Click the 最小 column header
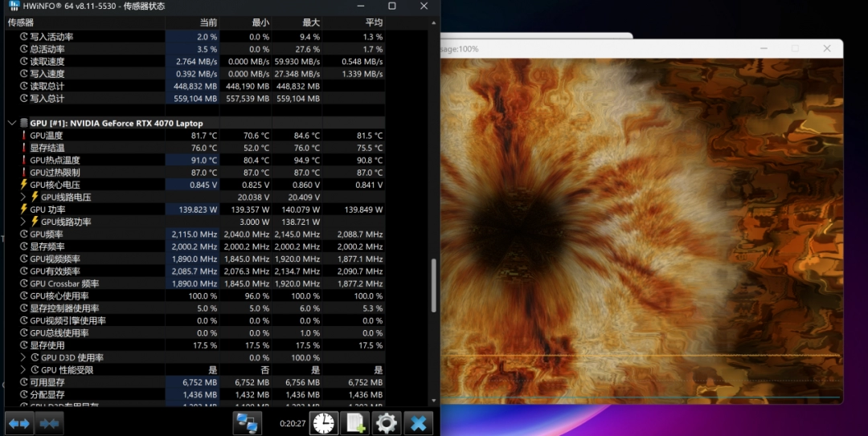 pyautogui.click(x=246, y=22)
